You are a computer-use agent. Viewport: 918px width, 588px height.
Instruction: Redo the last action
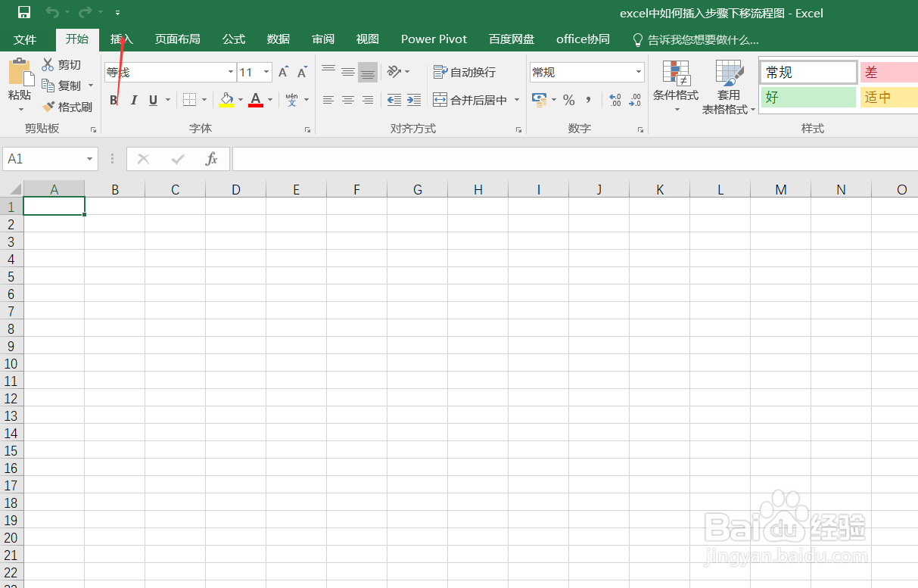[85, 12]
